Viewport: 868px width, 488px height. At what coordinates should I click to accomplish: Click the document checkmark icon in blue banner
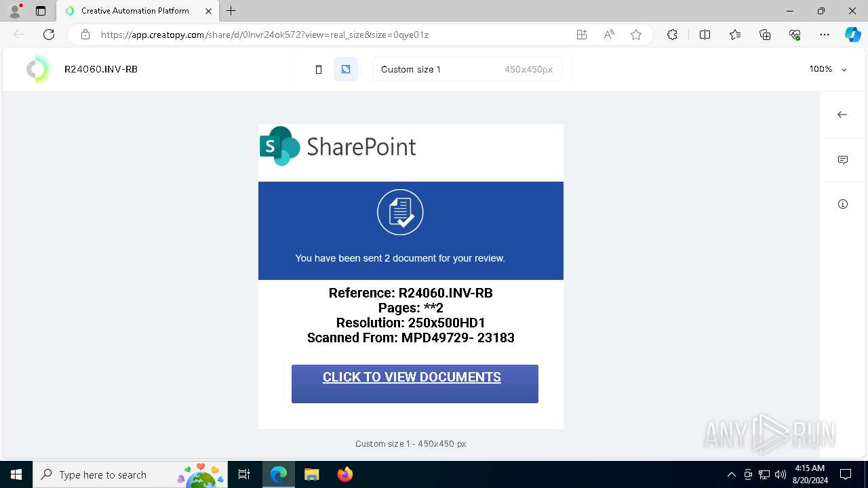(x=400, y=212)
